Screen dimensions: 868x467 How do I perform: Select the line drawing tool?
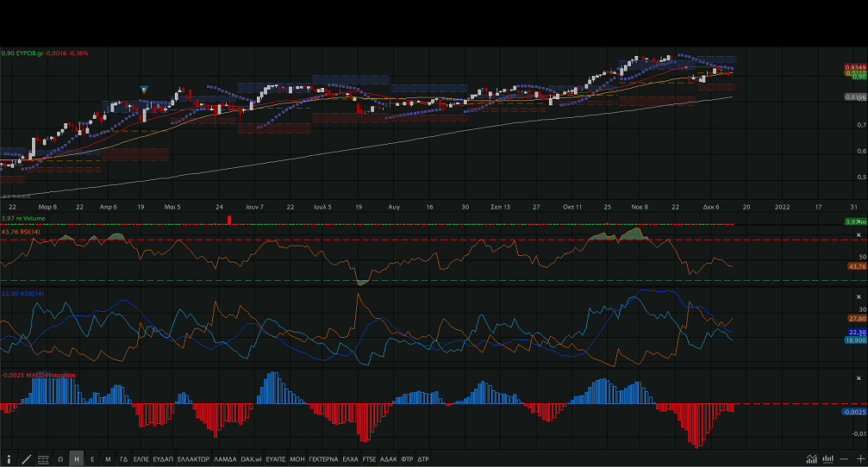(26, 459)
